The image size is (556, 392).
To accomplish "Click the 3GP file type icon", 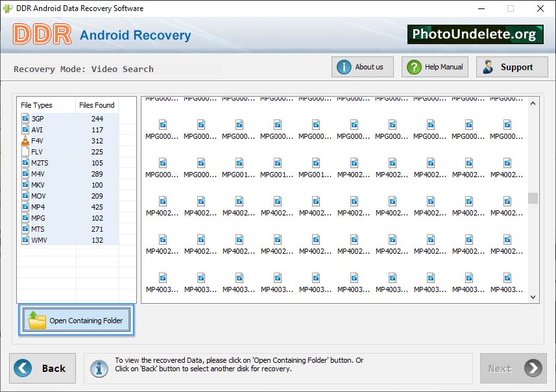I will [x=25, y=118].
